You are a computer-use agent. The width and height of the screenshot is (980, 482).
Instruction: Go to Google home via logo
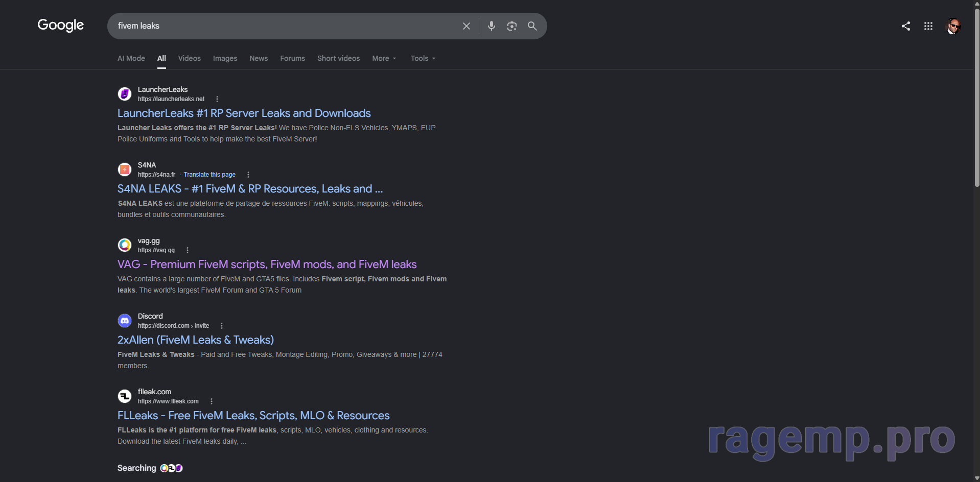pyautogui.click(x=60, y=26)
